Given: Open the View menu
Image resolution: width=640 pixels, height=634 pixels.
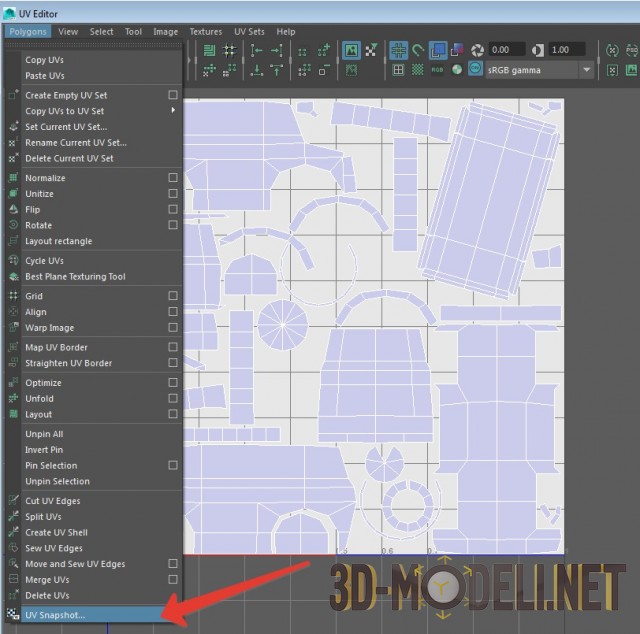Looking at the screenshot, I should pyautogui.click(x=68, y=31).
